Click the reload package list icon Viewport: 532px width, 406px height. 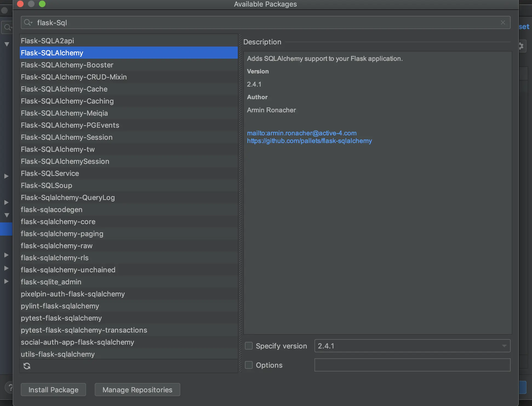tap(27, 366)
